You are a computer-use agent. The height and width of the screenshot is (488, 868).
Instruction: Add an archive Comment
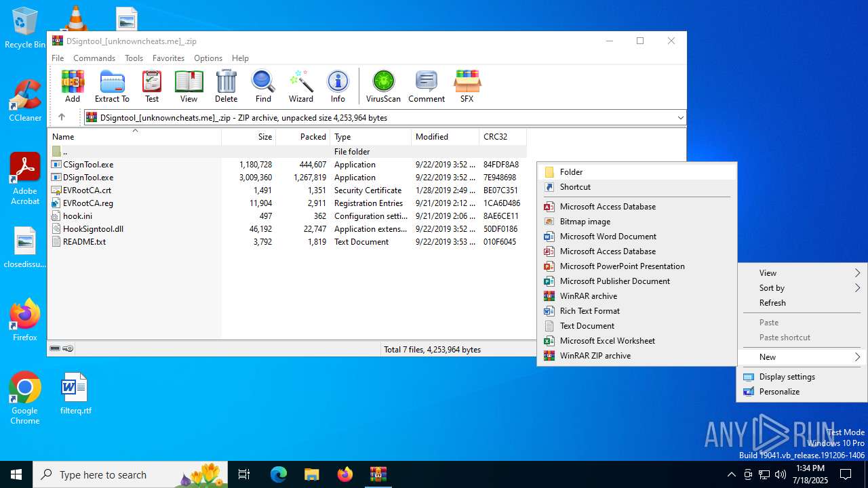point(427,86)
